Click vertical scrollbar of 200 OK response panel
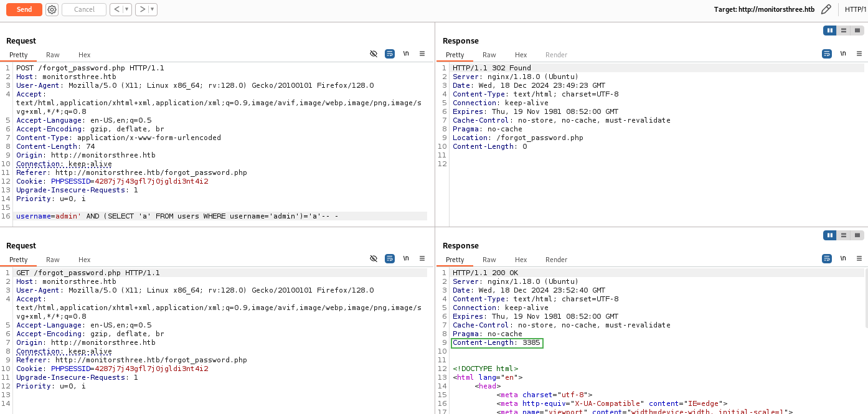 [866, 298]
